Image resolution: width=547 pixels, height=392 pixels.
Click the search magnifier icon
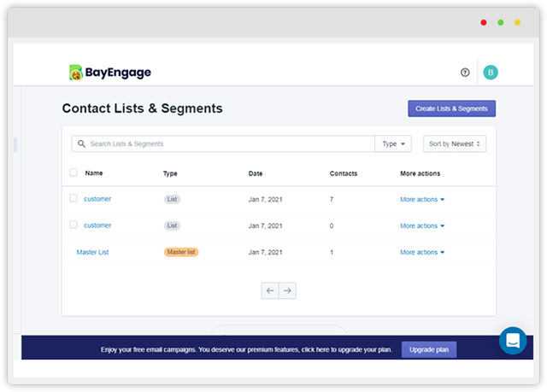point(81,143)
